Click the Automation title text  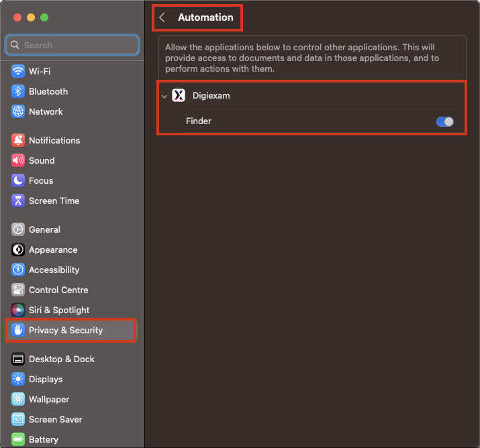pos(205,17)
